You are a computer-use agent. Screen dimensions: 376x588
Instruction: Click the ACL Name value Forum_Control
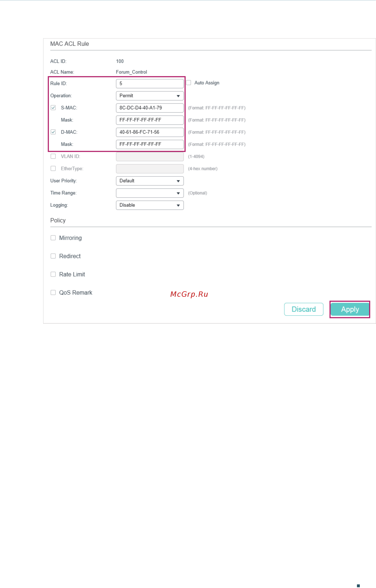(x=131, y=72)
